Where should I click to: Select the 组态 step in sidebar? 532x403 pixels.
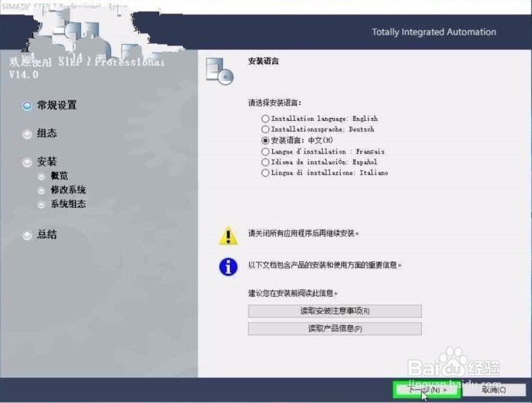(47, 133)
